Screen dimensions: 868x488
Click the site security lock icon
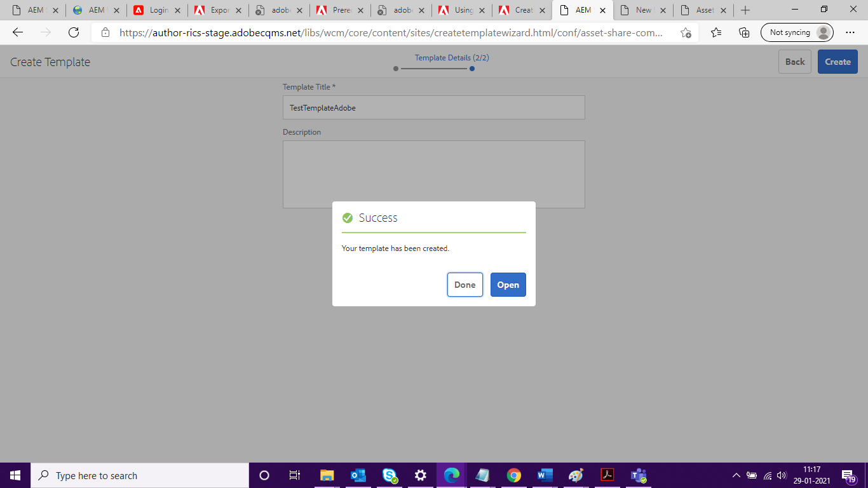[x=105, y=32]
